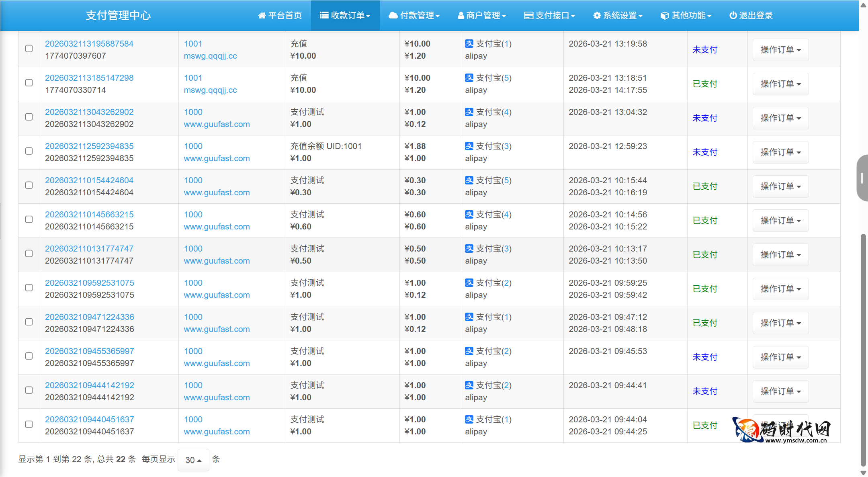Tick the checkbox for order 2026032113195887584
The height and width of the screenshot is (477, 868).
point(29,49)
